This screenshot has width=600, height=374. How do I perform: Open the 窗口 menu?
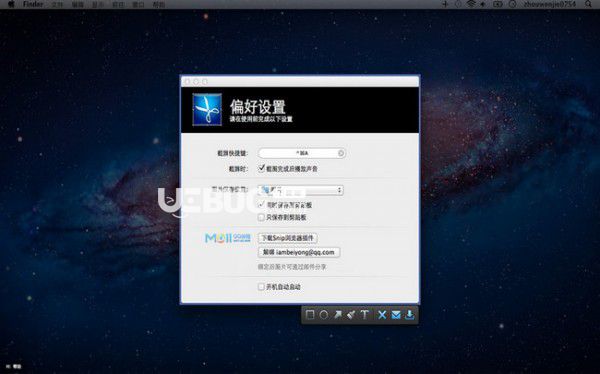138,5
